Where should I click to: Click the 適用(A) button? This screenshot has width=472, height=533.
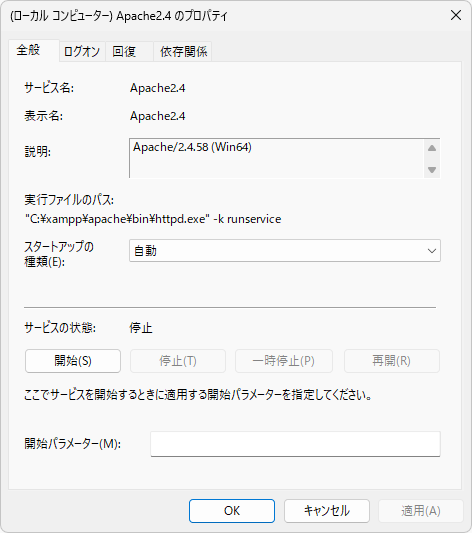[421, 511]
